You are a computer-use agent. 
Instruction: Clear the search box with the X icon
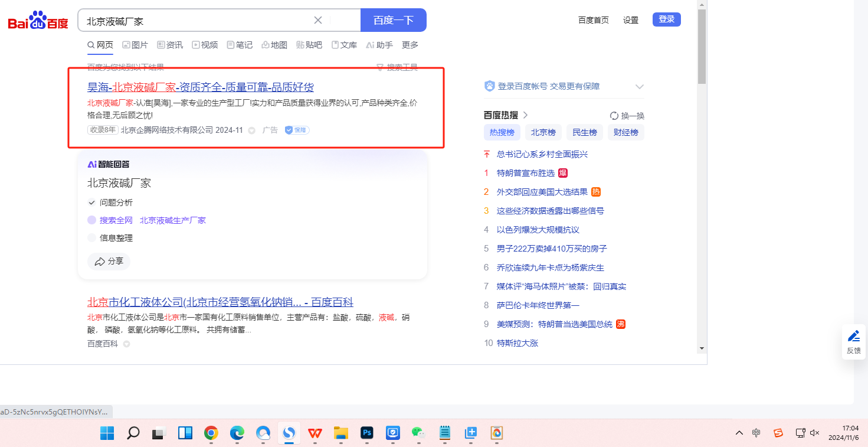click(317, 20)
